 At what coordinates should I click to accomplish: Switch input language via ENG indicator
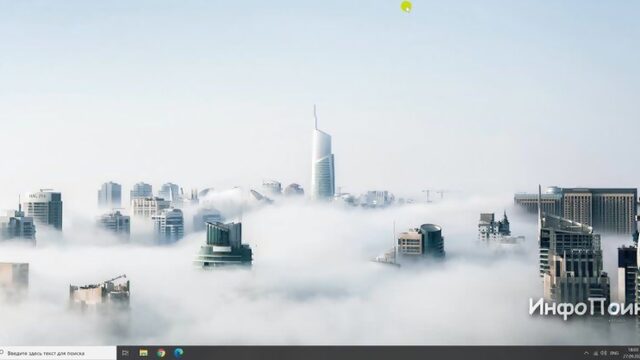615,353
